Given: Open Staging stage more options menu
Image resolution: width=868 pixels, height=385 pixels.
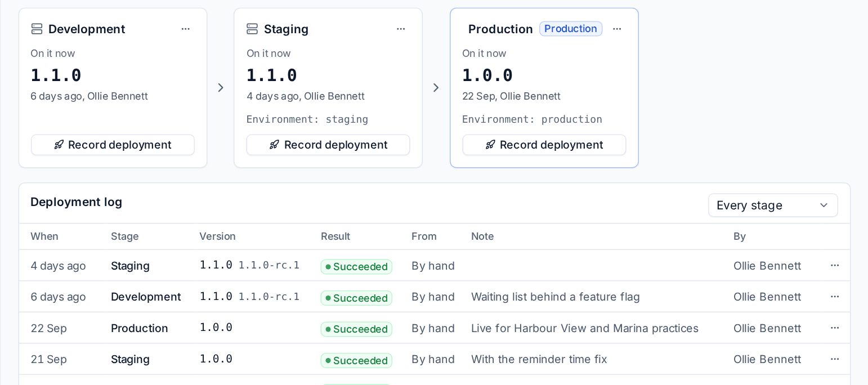Looking at the screenshot, I should (401, 29).
